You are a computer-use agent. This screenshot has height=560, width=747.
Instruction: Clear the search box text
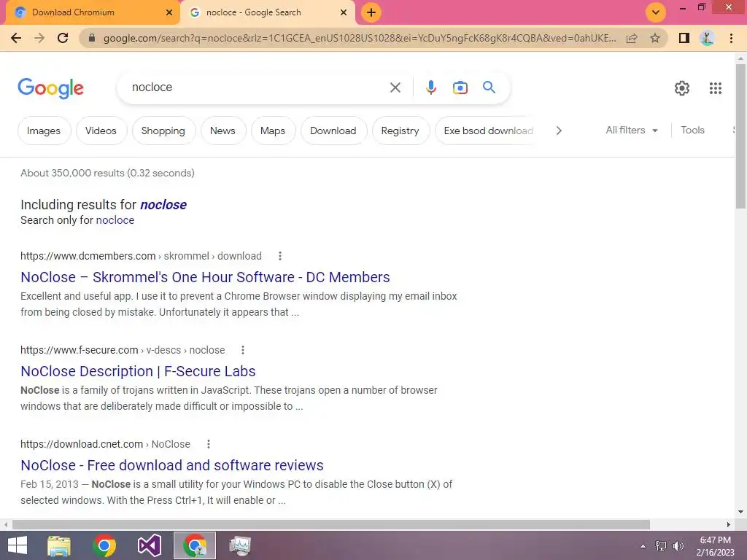(395, 87)
